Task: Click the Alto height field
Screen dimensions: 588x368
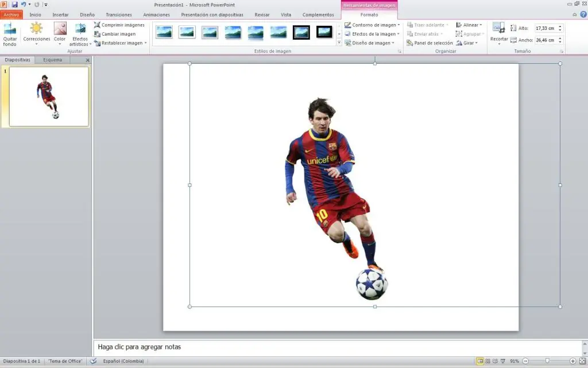Action: pyautogui.click(x=546, y=28)
